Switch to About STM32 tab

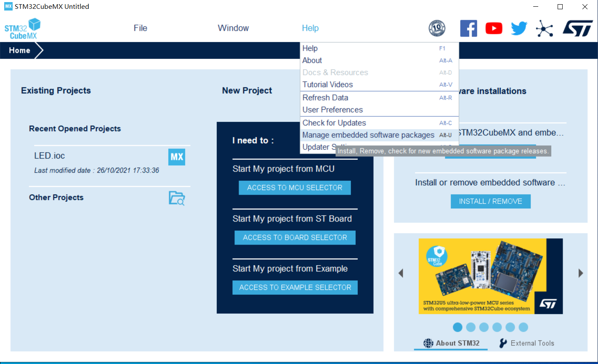(x=451, y=343)
